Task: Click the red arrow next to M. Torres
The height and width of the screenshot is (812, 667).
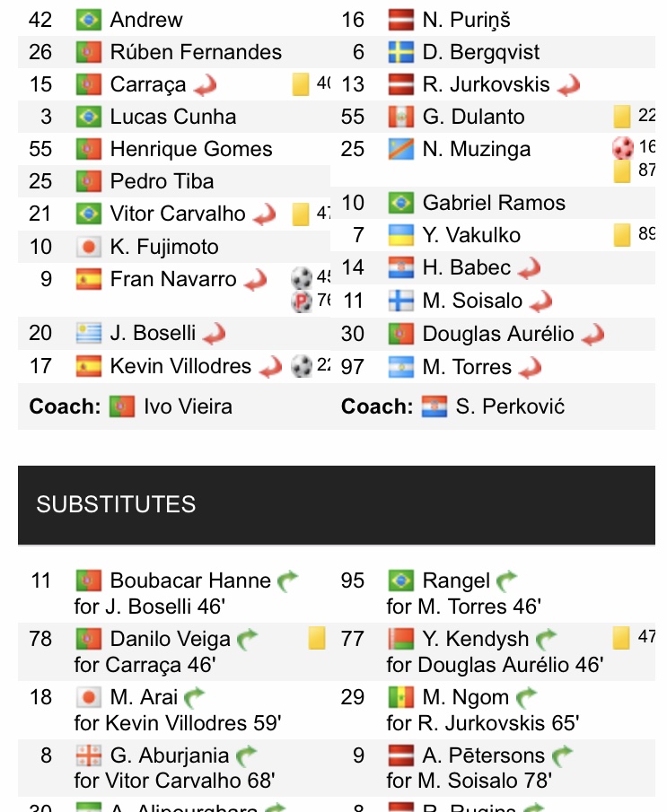Action: click(530, 368)
